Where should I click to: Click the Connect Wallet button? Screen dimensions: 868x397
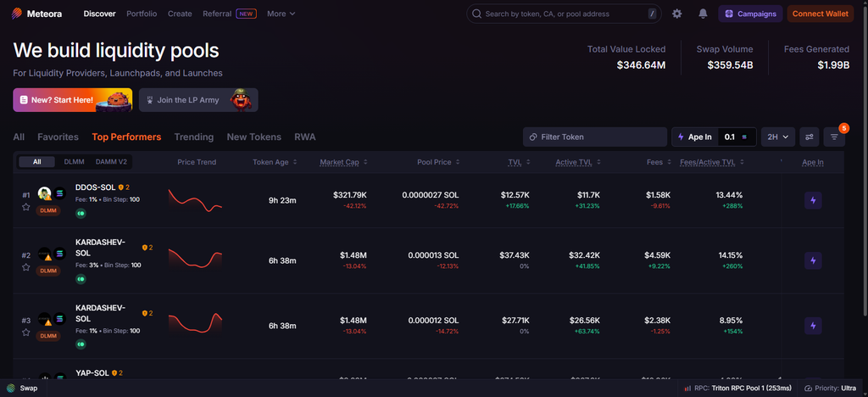820,14
